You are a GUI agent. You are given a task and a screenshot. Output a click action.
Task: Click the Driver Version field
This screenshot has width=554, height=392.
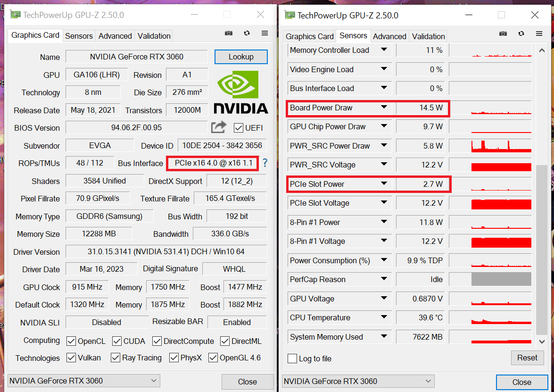coord(166,252)
